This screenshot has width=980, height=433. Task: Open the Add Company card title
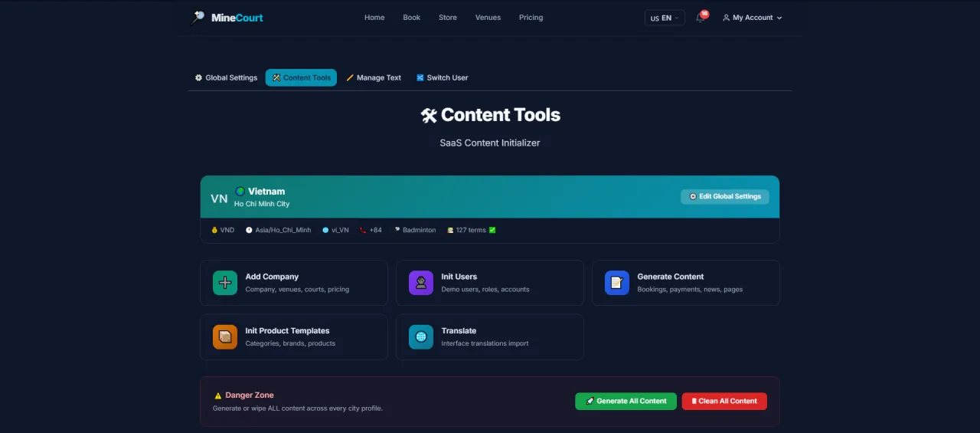[272, 277]
